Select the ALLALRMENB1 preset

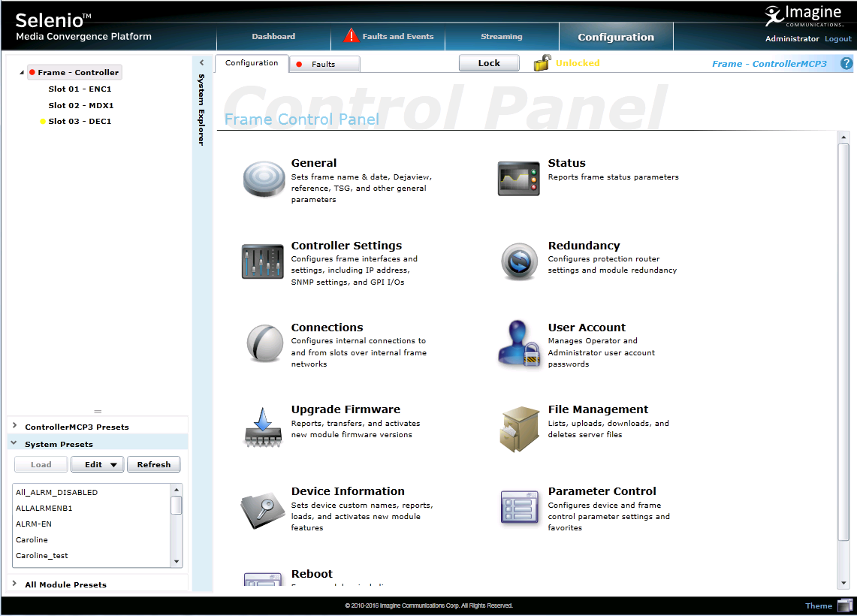click(x=92, y=509)
